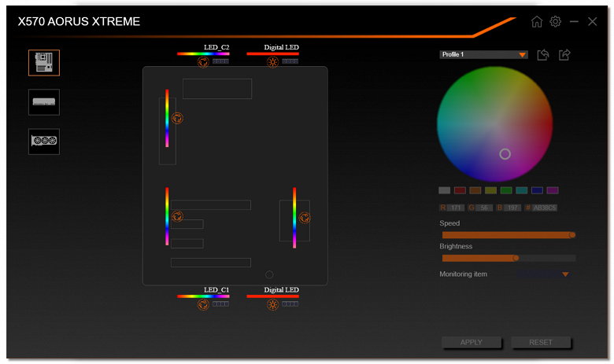This screenshot has height=364, width=614.
Task: Click the hex color field AB38C5
Action: pyautogui.click(x=544, y=208)
